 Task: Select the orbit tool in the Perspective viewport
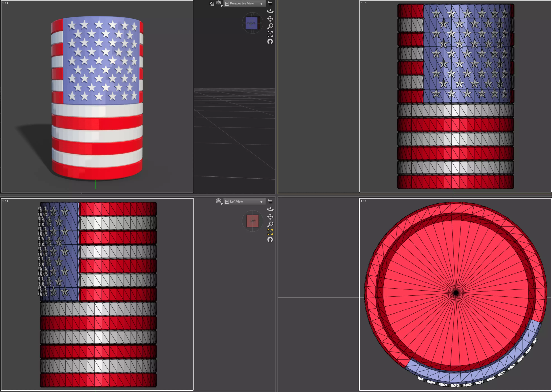(270, 11)
